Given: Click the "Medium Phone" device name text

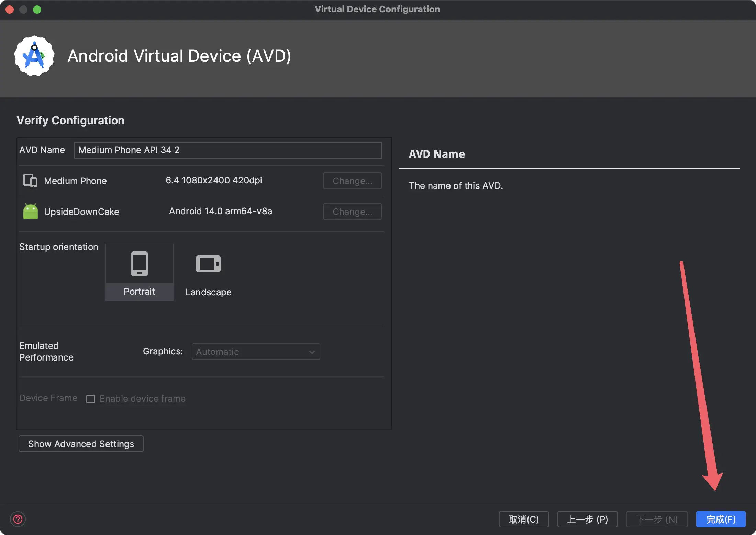Looking at the screenshot, I should pos(75,181).
